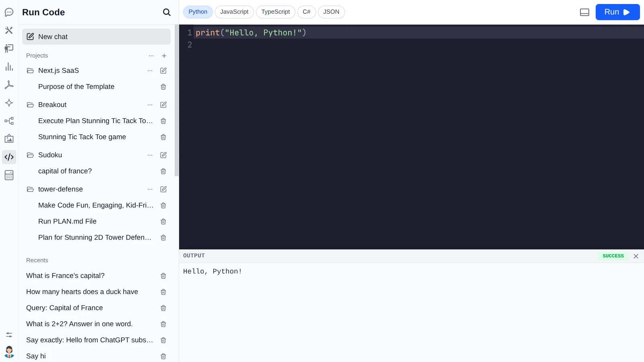
Task: Open the bar chart analytics icon
Action: (9, 67)
